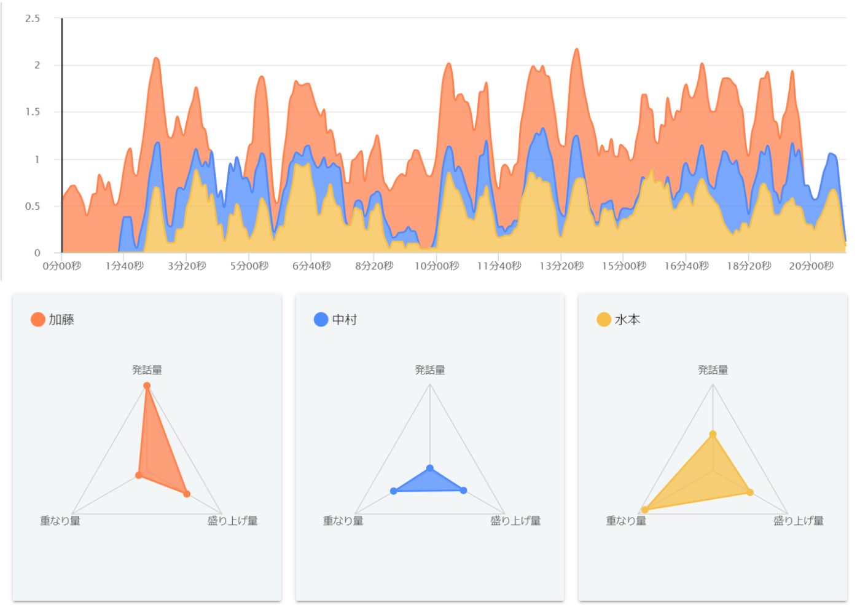Screen dimensions: 868x608
Task: Click the 2.5 value on the vertical axis
Action: (33, 18)
